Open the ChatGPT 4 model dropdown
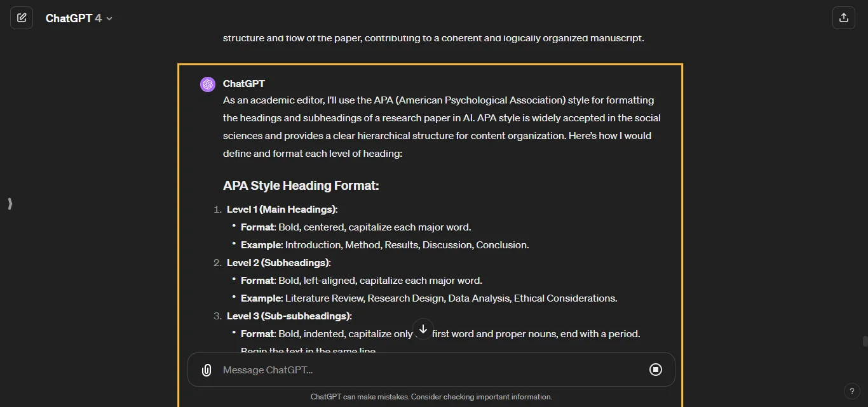This screenshot has height=407, width=868. (79, 18)
